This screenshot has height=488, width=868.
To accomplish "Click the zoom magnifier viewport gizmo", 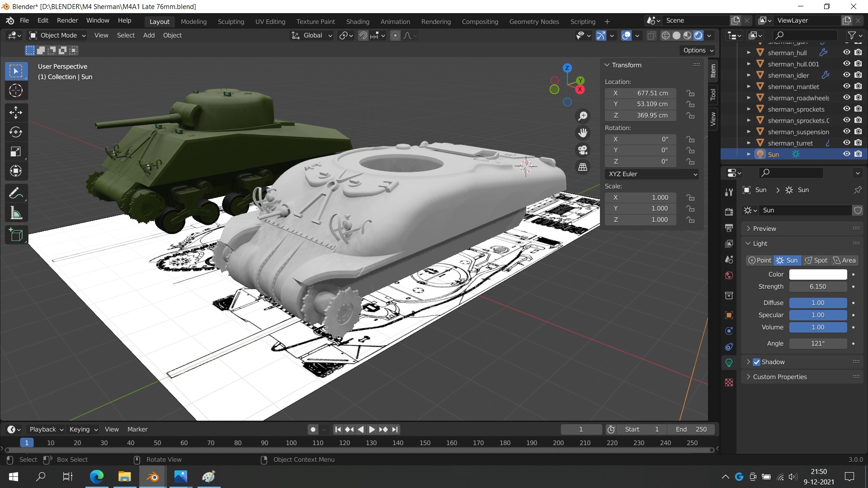I will (x=583, y=116).
